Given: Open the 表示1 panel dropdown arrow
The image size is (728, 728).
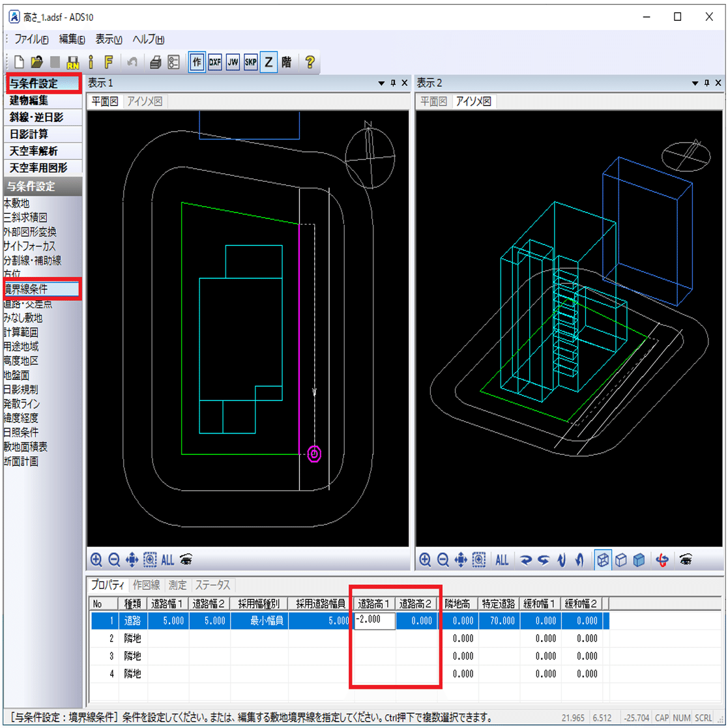Looking at the screenshot, I should point(381,83).
